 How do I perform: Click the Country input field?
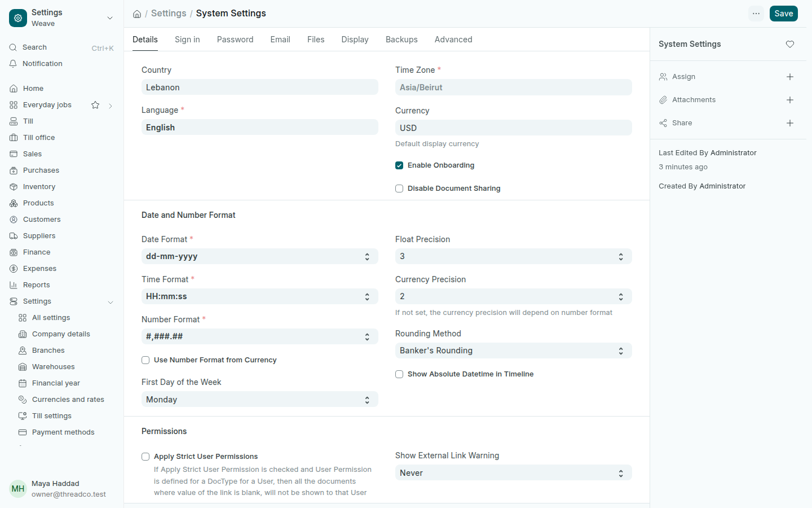coord(260,87)
